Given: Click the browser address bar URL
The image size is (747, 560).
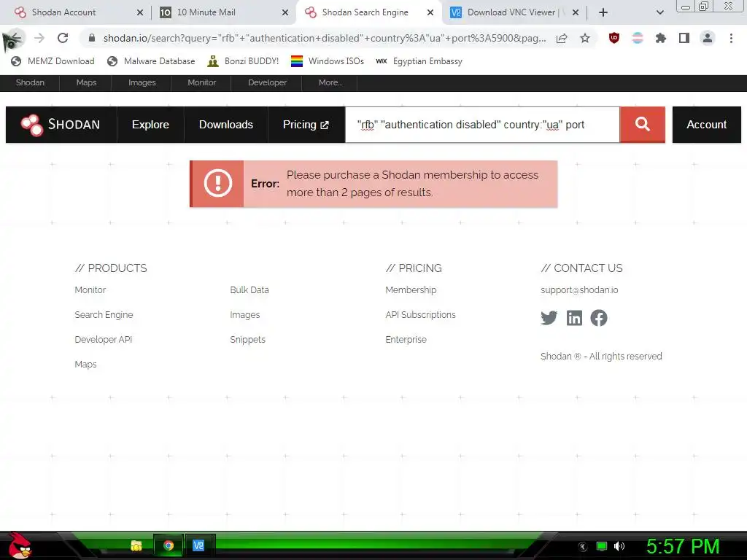Looking at the screenshot, I should tap(325, 38).
